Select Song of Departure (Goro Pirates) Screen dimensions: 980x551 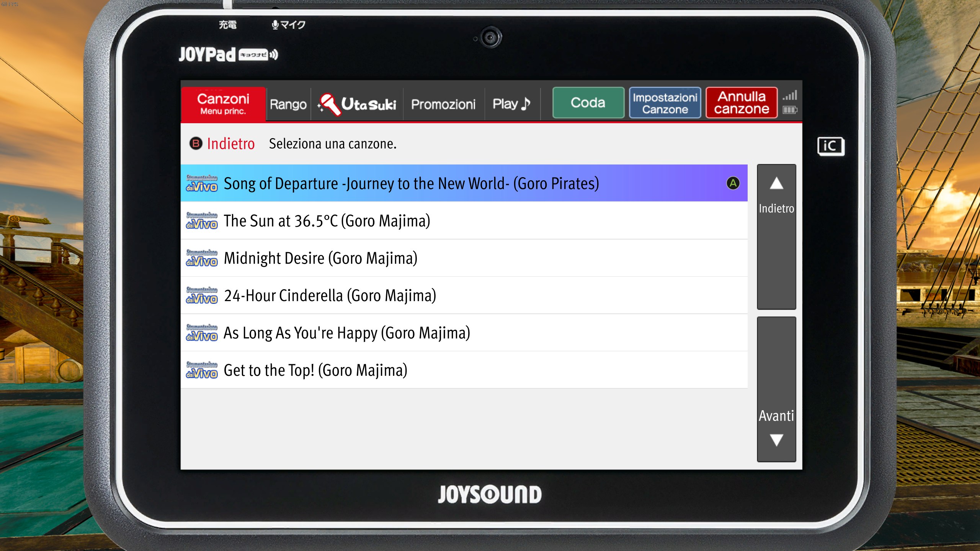coord(464,183)
